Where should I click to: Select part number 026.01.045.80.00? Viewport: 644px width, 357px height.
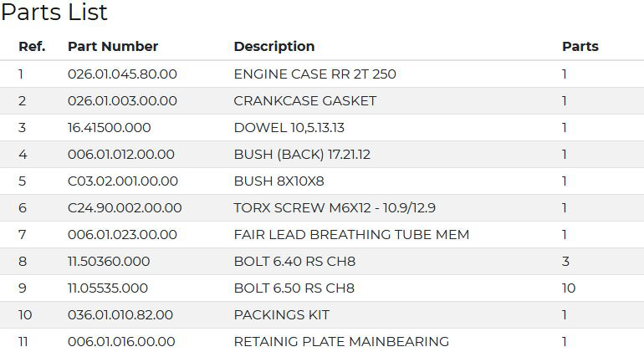[122, 74]
